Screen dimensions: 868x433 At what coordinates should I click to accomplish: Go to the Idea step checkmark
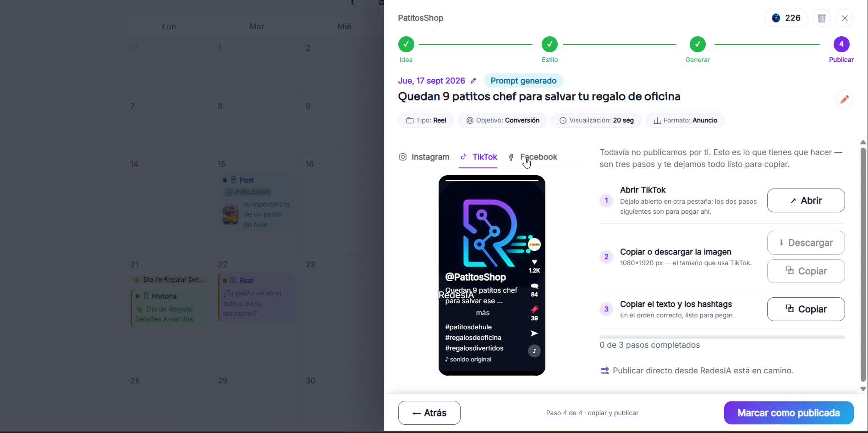(x=406, y=44)
